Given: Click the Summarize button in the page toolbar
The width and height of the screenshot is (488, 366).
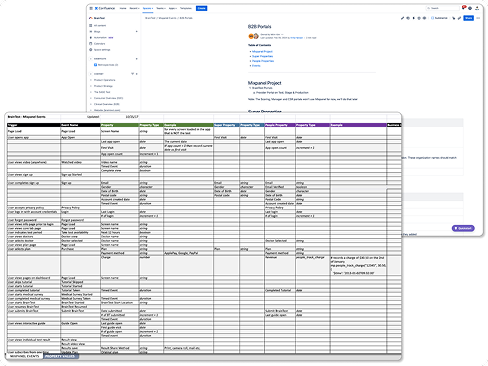Looking at the screenshot, I should click(x=439, y=18).
